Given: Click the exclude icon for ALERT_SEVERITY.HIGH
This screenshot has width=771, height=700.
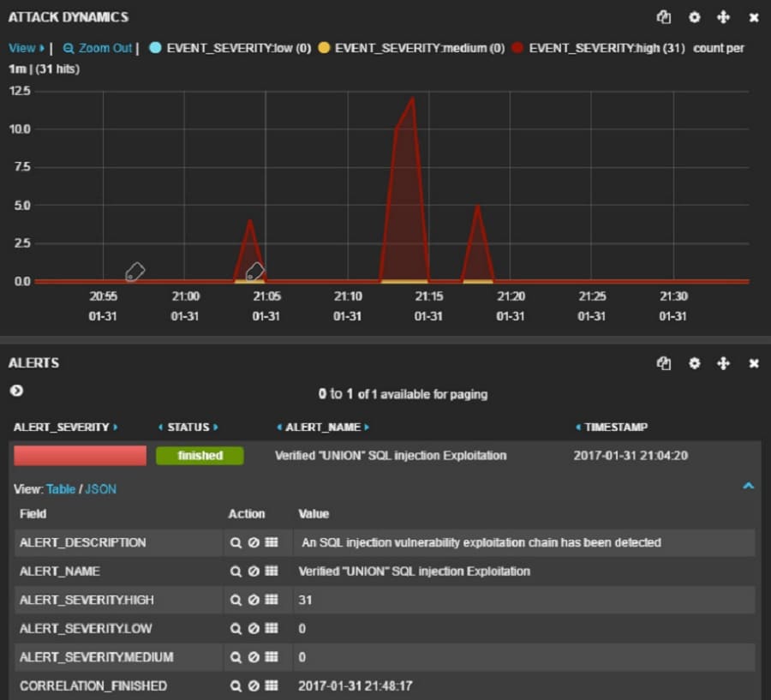Looking at the screenshot, I should tap(254, 600).
